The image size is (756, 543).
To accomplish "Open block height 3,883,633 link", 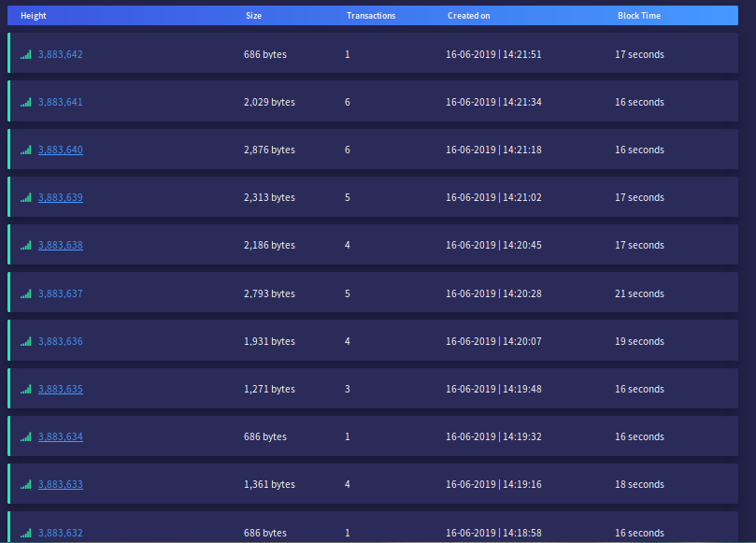I will 61,485.
